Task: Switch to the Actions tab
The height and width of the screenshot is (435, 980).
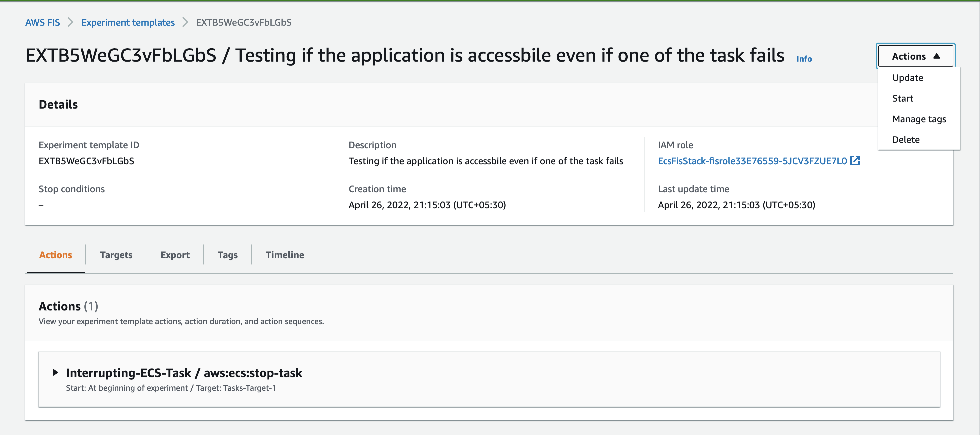Action: click(x=56, y=255)
